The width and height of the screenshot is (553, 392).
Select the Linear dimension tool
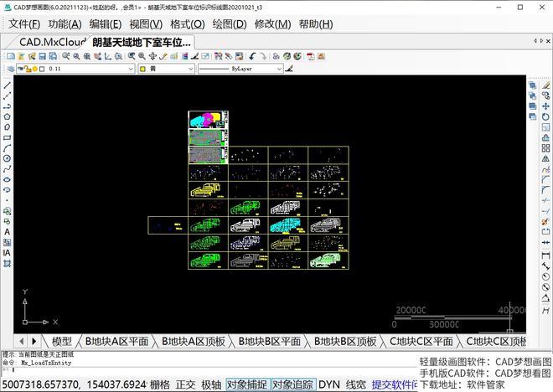(x=545, y=255)
